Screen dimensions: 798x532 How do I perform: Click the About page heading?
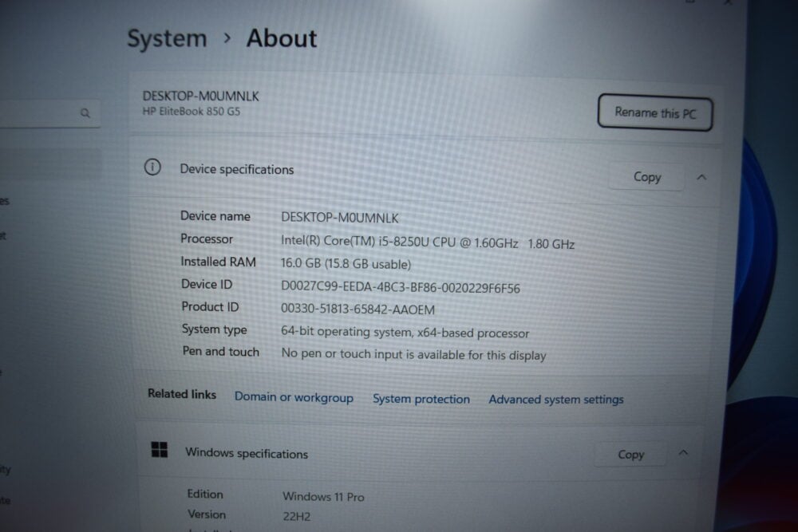click(282, 38)
